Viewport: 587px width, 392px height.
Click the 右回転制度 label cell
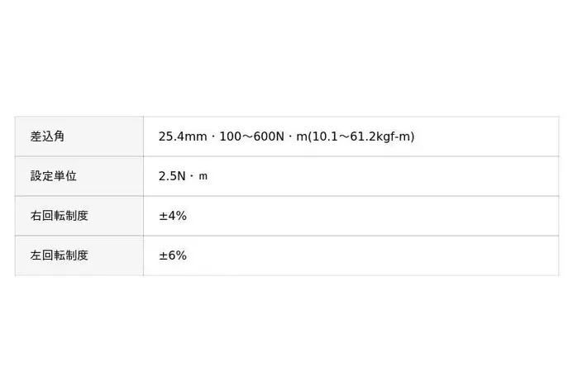[x=59, y=216]
